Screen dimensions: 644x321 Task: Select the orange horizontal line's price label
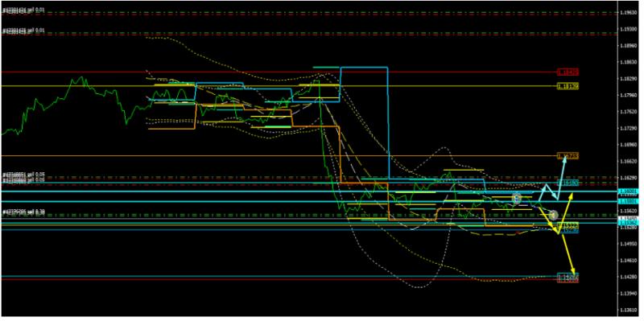568,156
